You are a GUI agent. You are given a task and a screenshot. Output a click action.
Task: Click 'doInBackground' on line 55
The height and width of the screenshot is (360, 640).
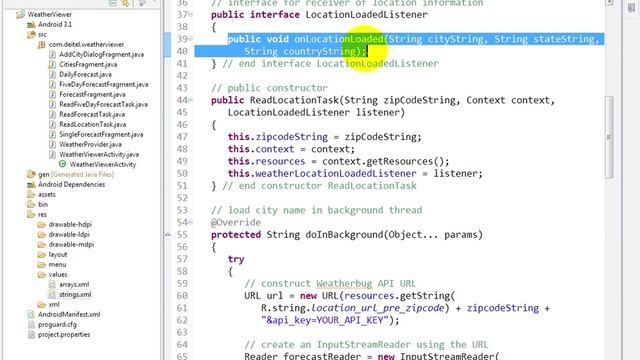click(344, 235)
